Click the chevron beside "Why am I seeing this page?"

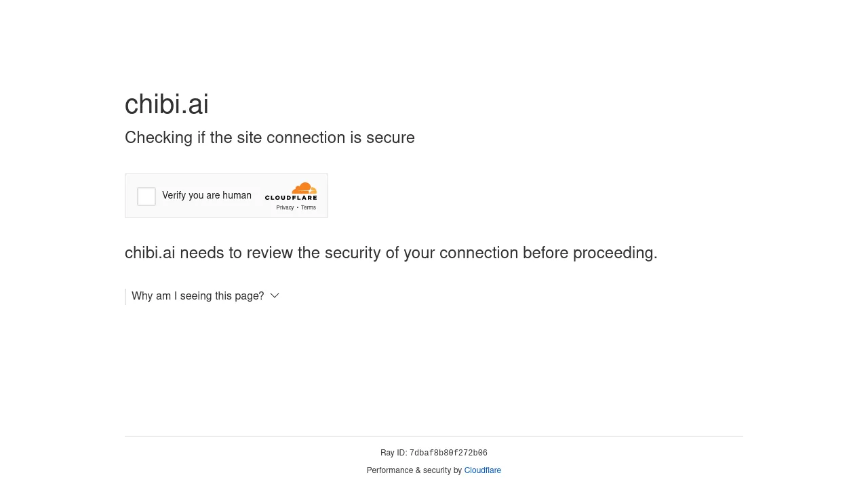coord(275,296)
